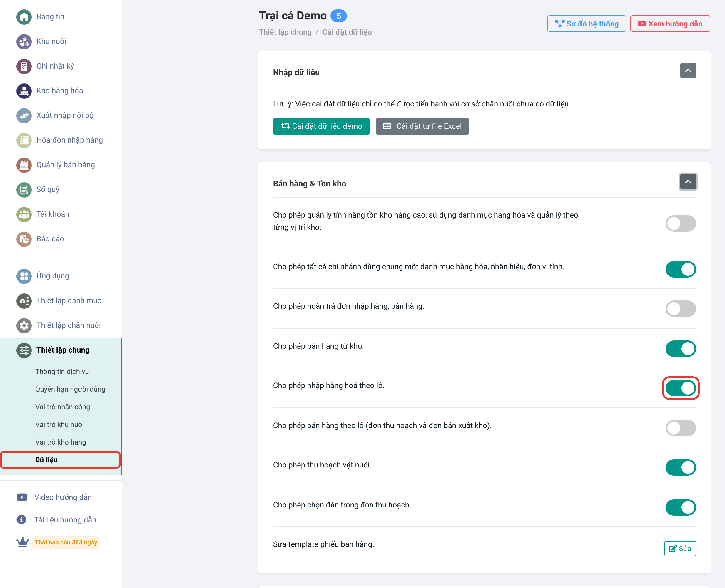Open Sơ đồ hệ thống button
Viewport: 725px width, 588px height.
click(587, 24)
